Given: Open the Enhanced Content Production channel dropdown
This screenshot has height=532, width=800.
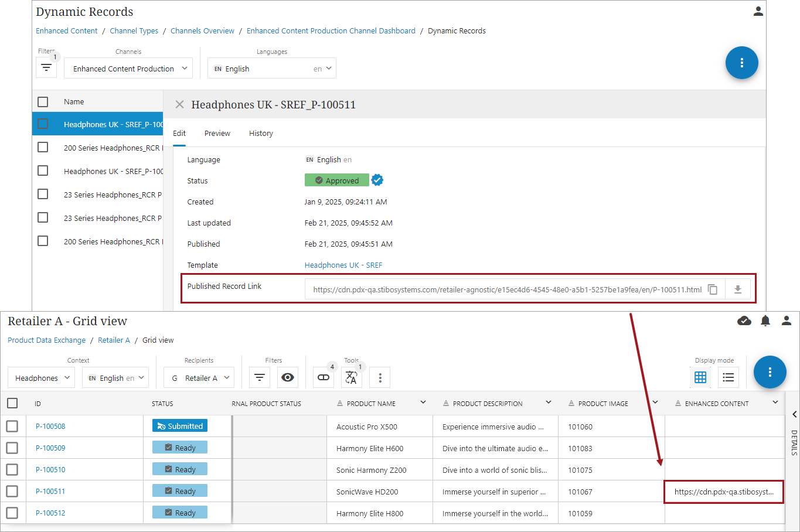Looking at the screenshot, I should (x=128, y=69).
